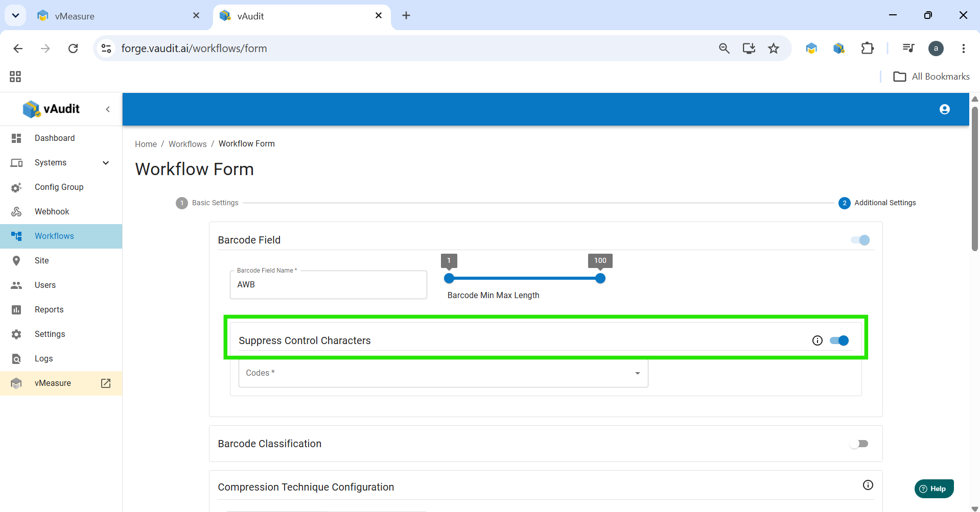The width and height of the screenshot is (980, 512).
Task: Open vMeasure via external link icon
Action: tap(106, 383)
